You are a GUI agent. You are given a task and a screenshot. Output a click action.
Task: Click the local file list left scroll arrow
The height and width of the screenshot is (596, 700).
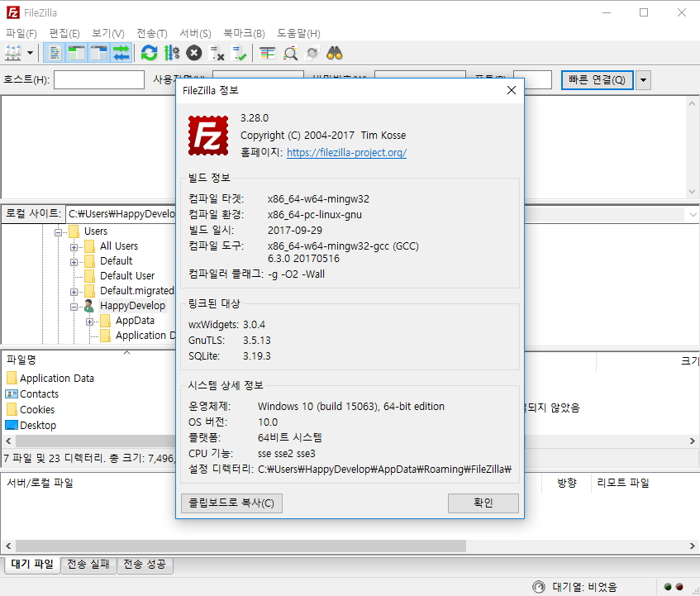8,441
